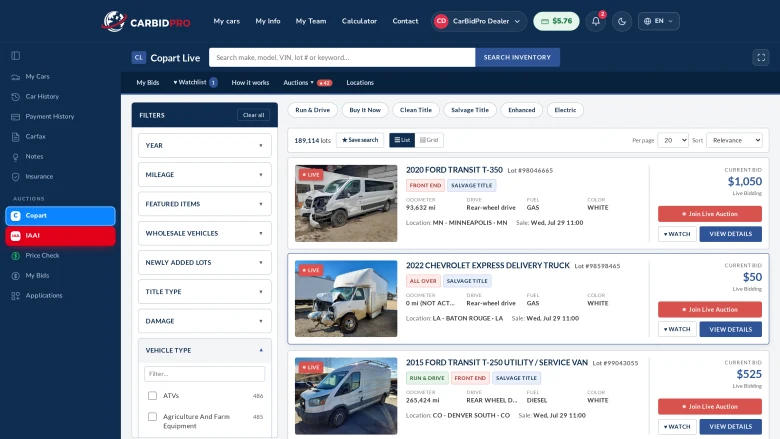Check Agriculture And Farm Equipment box
The width and height of the screenshot is (780, 439).
pyautogui.click(x=152, y=417)
